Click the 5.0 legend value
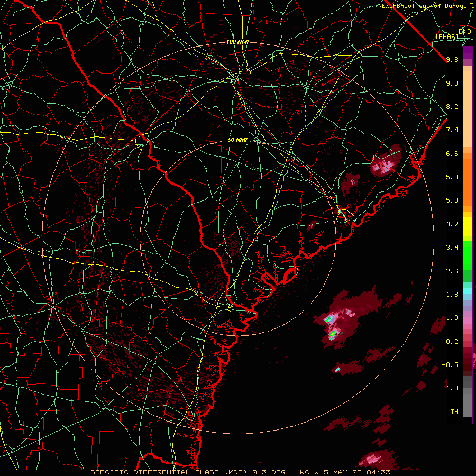The height and width of the screenshot is (476, 476). click(x=452, y=200)
